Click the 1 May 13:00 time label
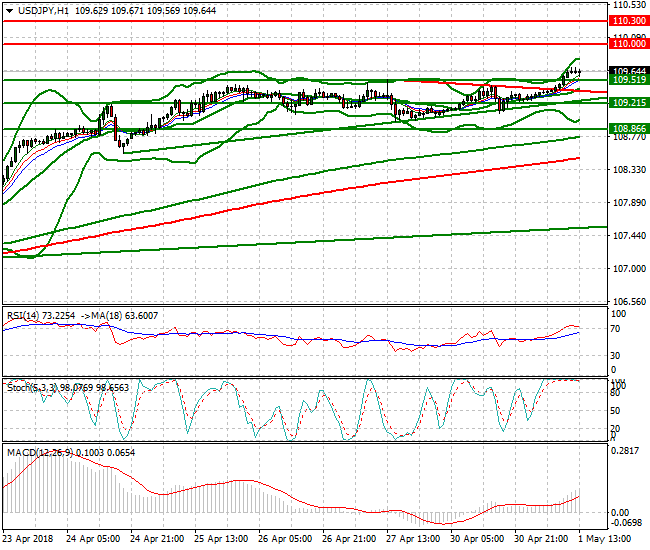 click(x=604, y=539)
